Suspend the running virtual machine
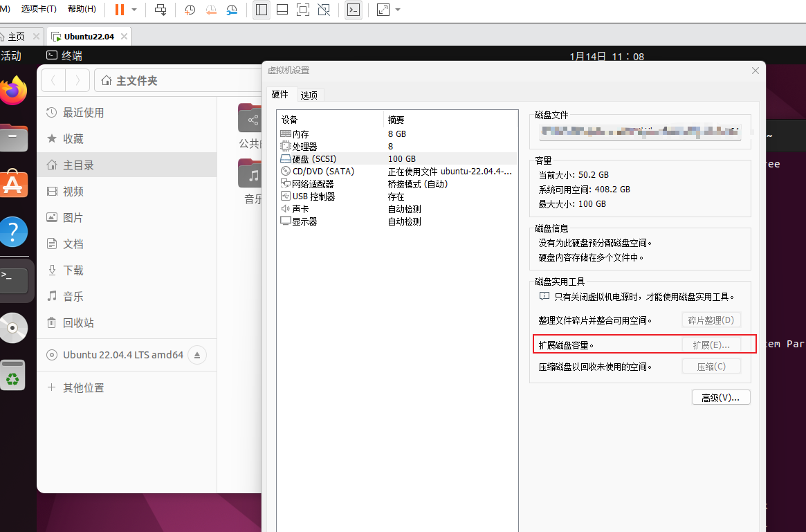 tap(119, 9)
